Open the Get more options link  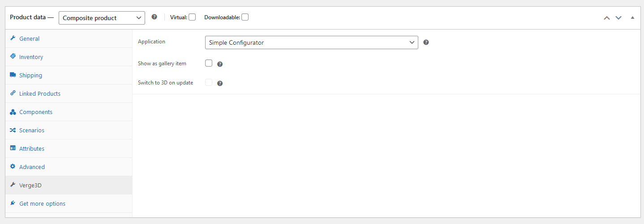42,203
